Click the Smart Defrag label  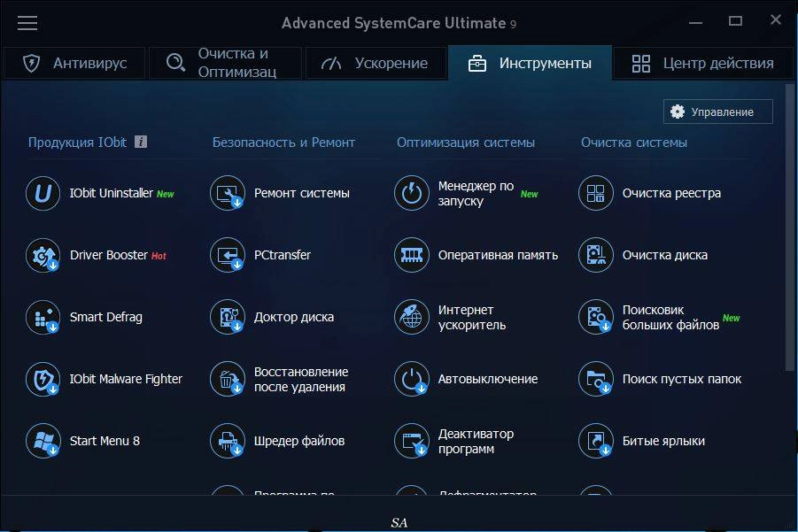[x=106, y=317]
